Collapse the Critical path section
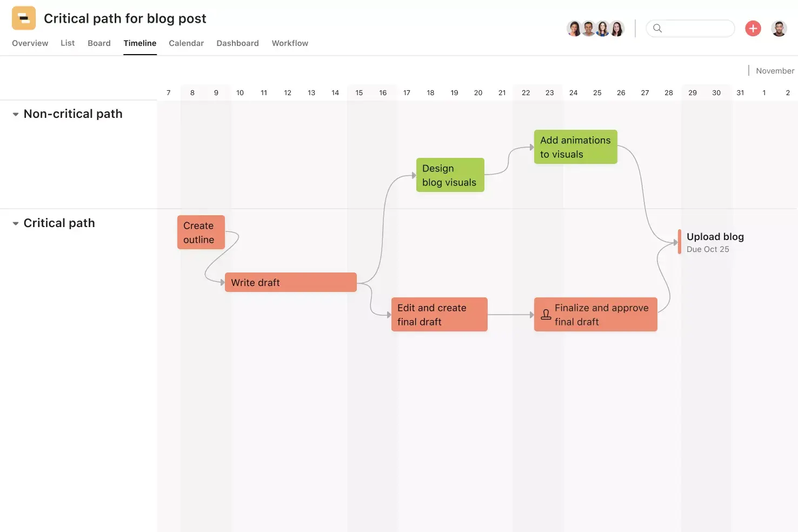The image size is (798, 532). tap(16, 223)
